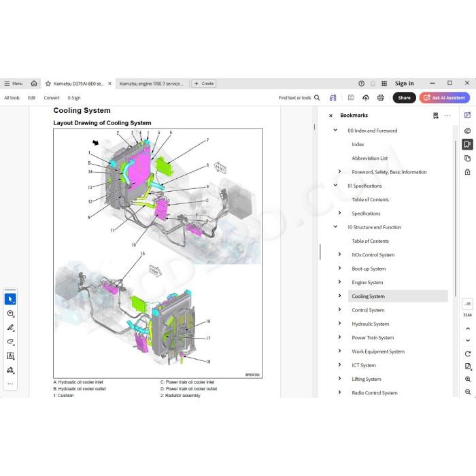Select the Power Train System bookmark
Image resolution: width=476 pixels, height=476 pixels.
click(x=373, y=337)
